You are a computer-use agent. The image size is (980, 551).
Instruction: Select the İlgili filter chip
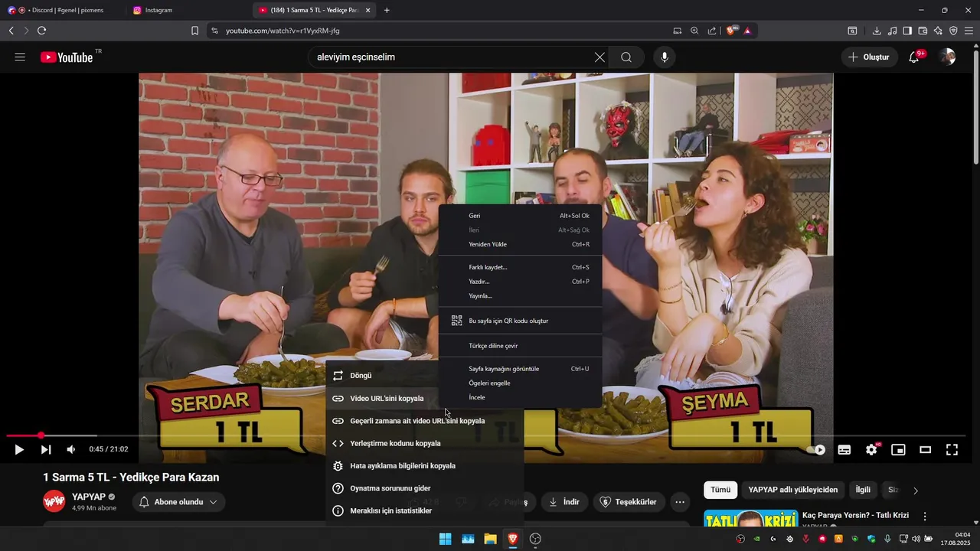pos(863,490)
